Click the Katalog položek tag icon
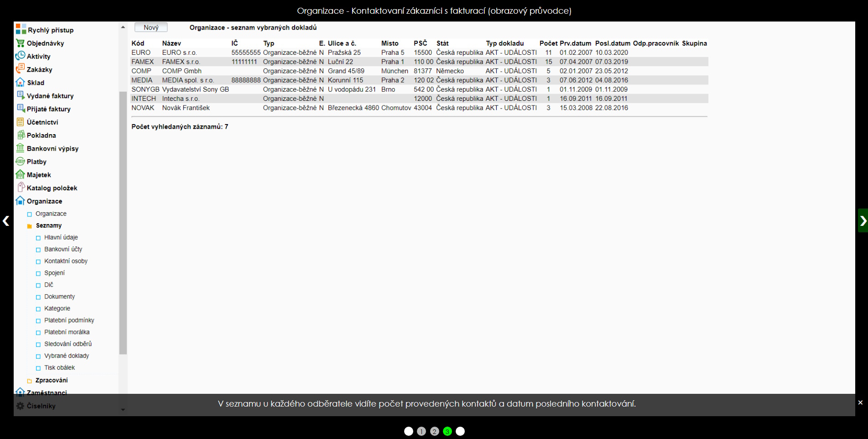The height and width of the screenshot is (439, 868). point(20,188)
